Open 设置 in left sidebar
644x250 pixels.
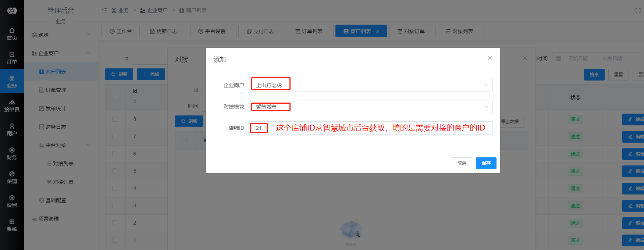tap(12, 201)
